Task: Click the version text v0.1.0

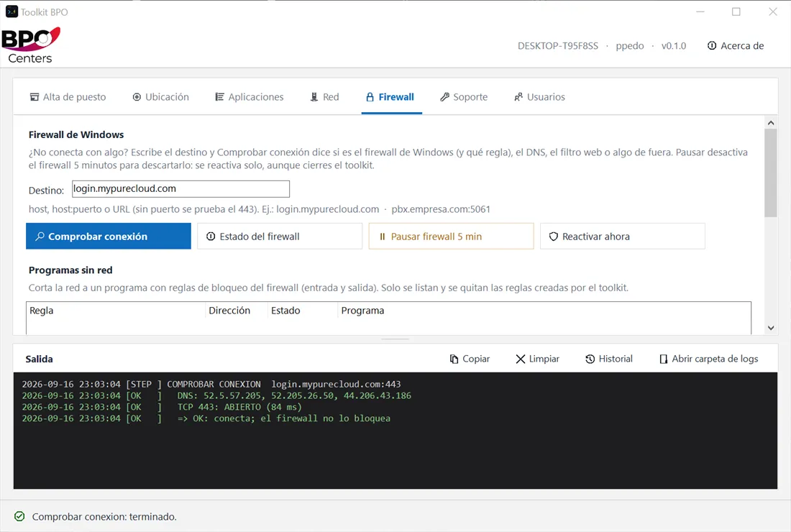Action: tap(674, 46)
